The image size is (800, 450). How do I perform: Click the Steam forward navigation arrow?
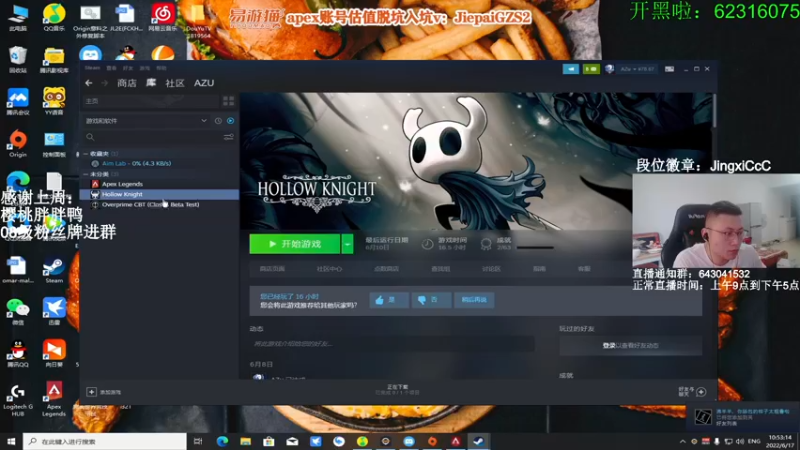point(105,83)
